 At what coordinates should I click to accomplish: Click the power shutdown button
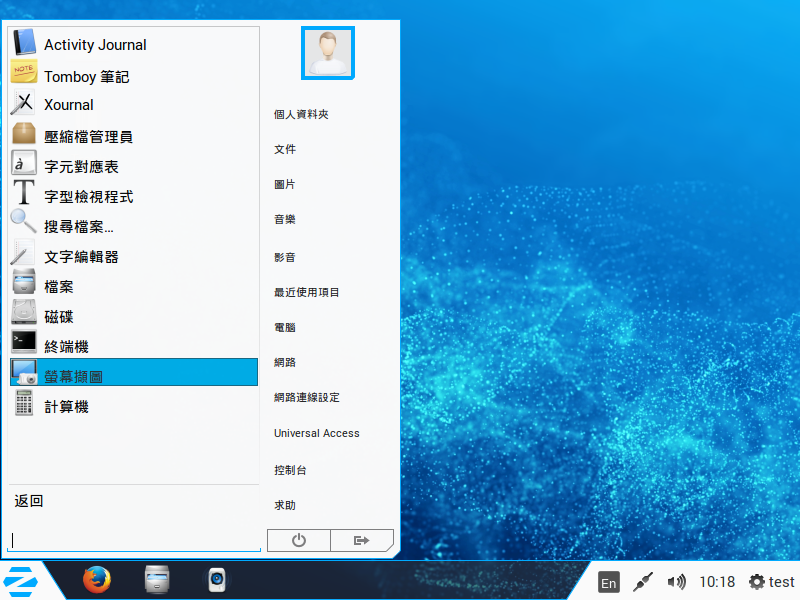click(299, 540)
